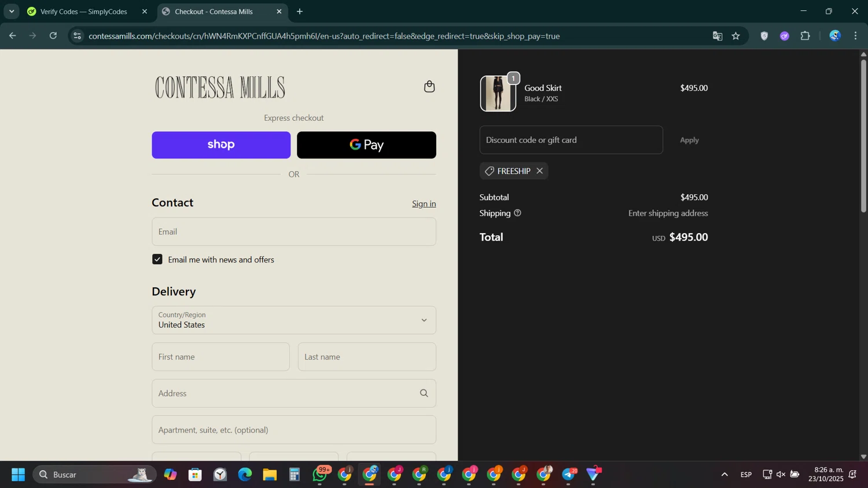Screen dimensions: 868x488
Task: Open the notifications bell in the taskbar
Action: coord(852,475)
